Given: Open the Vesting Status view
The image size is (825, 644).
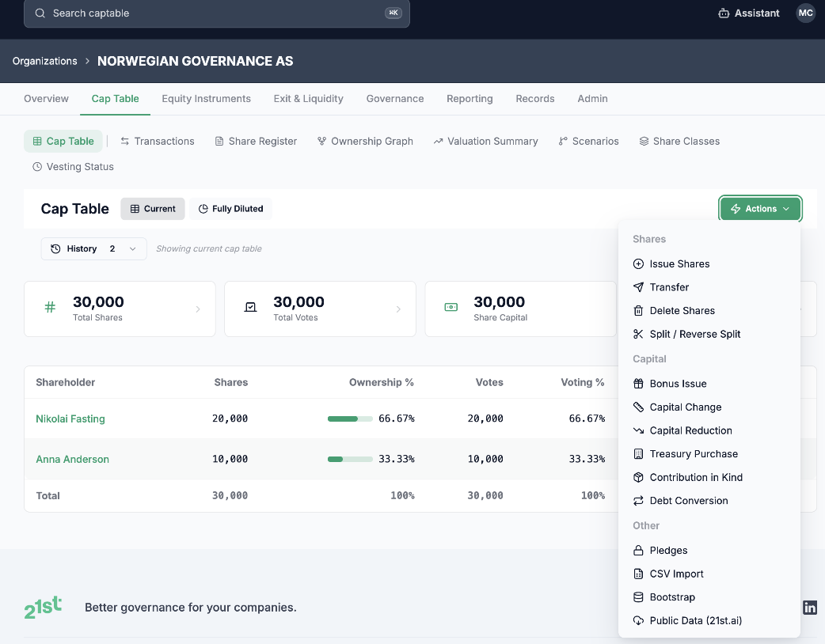Looking at the screenshot, I should tap(73, 167).
